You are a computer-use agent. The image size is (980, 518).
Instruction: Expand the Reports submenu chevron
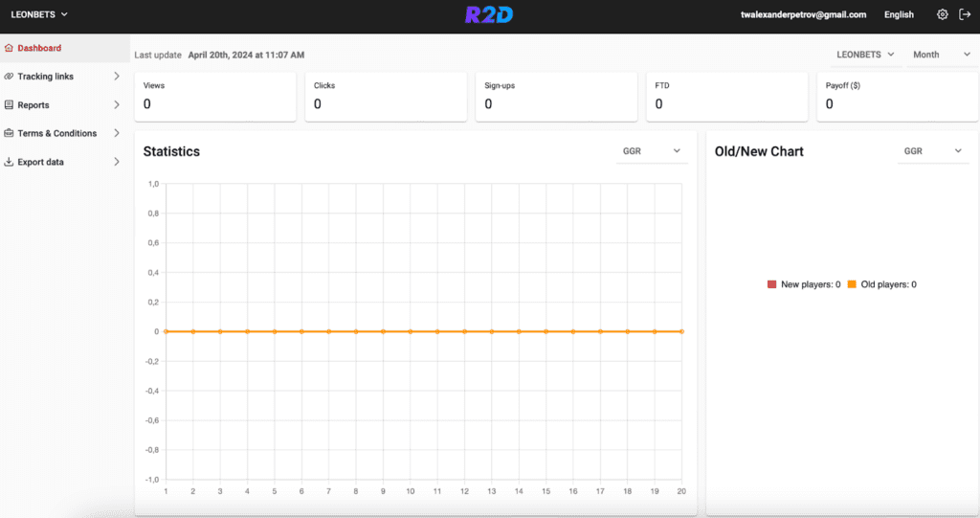pyautogui.click(x=117, y=105)
